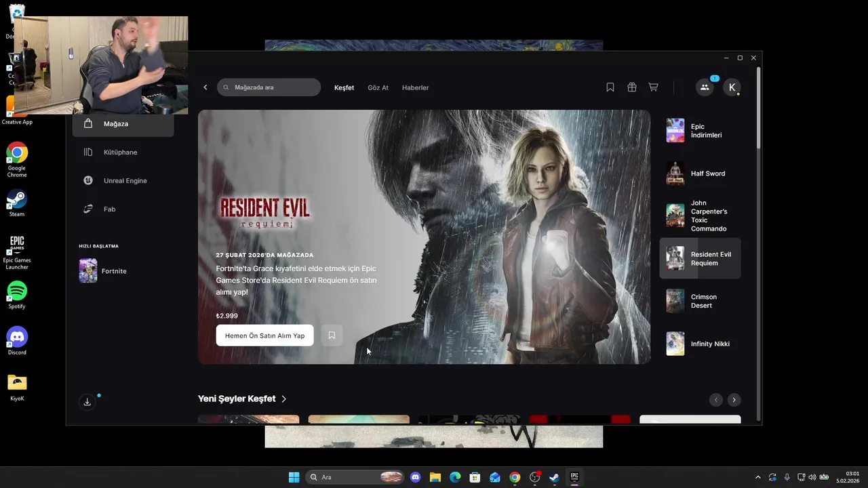Open Microsoft Store from the taskbar

point(475,477)
